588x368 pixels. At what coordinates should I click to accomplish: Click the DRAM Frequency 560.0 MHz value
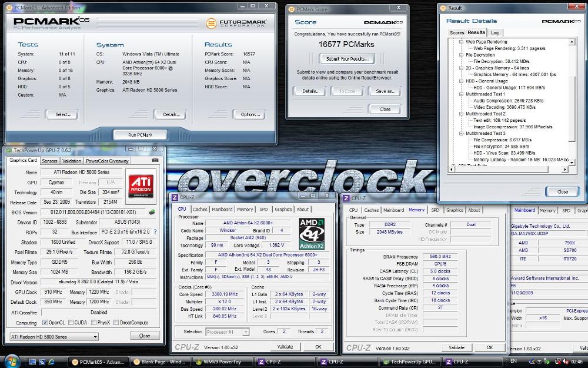point(440,257)
